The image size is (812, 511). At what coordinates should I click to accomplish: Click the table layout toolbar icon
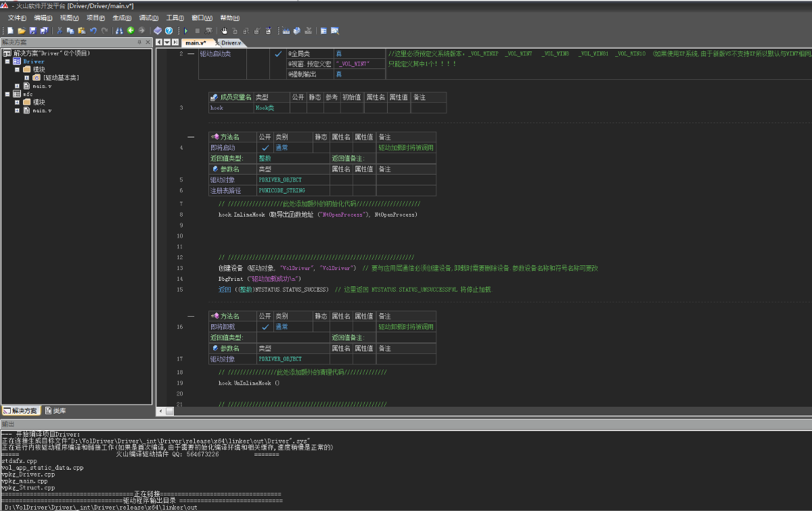323,30
